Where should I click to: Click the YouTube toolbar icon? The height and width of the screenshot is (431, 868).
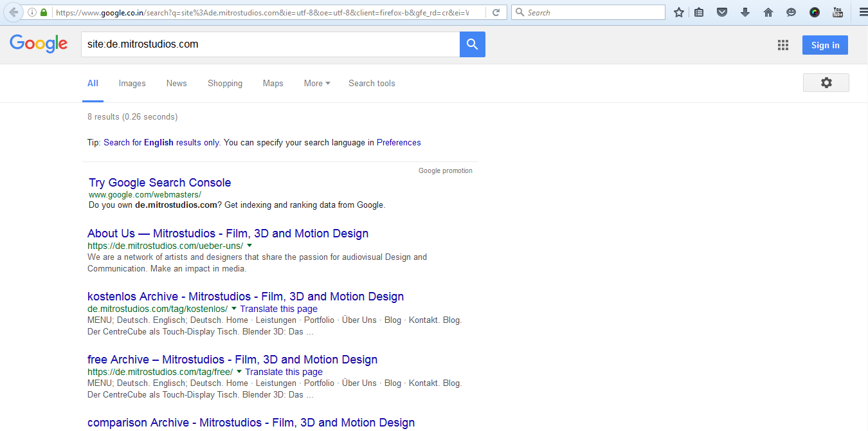click(837, 12)
